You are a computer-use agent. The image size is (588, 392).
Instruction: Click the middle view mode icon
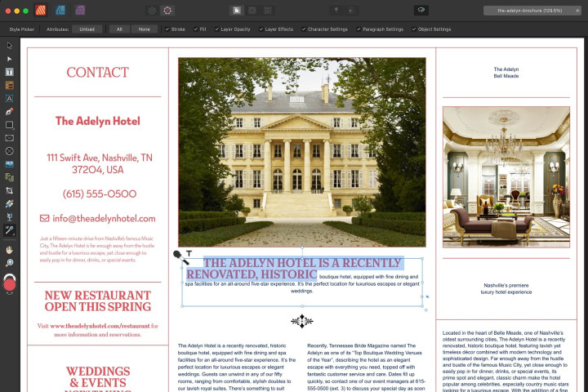coord(252,11)
